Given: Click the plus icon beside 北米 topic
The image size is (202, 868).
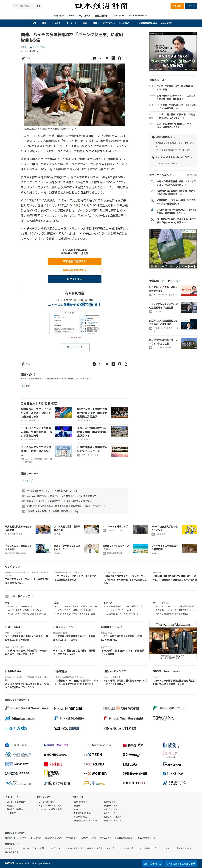Looking at the screenshot, I should pyautogui.click(x=23, y=386).
